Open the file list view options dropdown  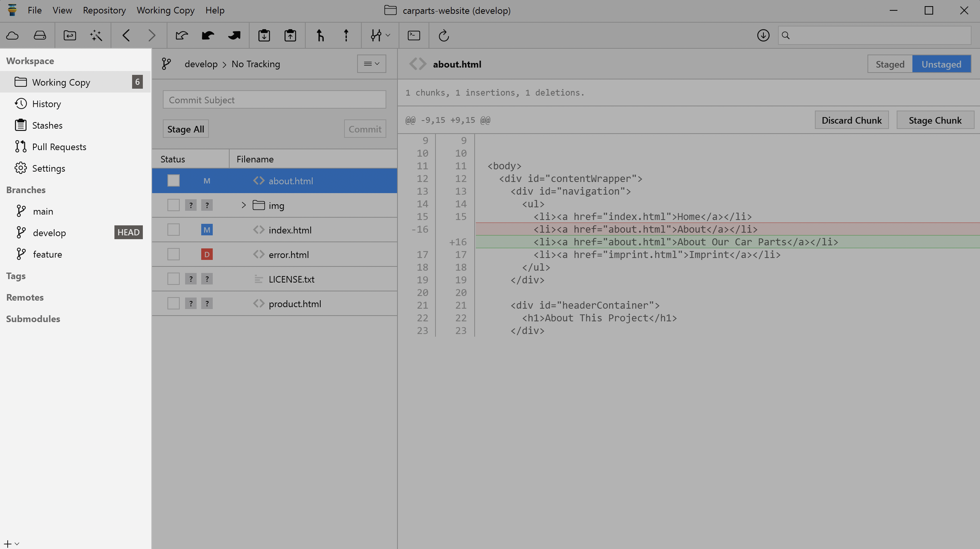(371, 64)
